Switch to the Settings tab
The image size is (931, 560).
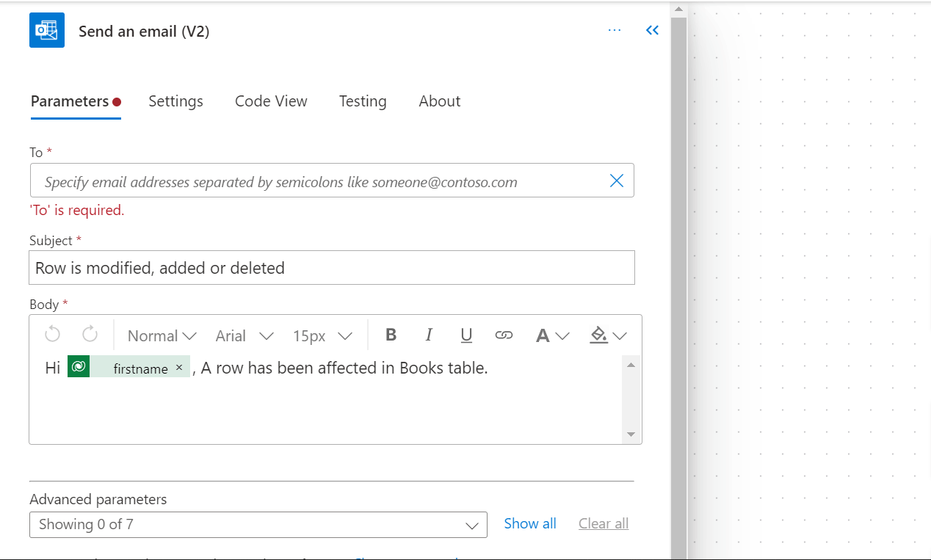point(175,101)
